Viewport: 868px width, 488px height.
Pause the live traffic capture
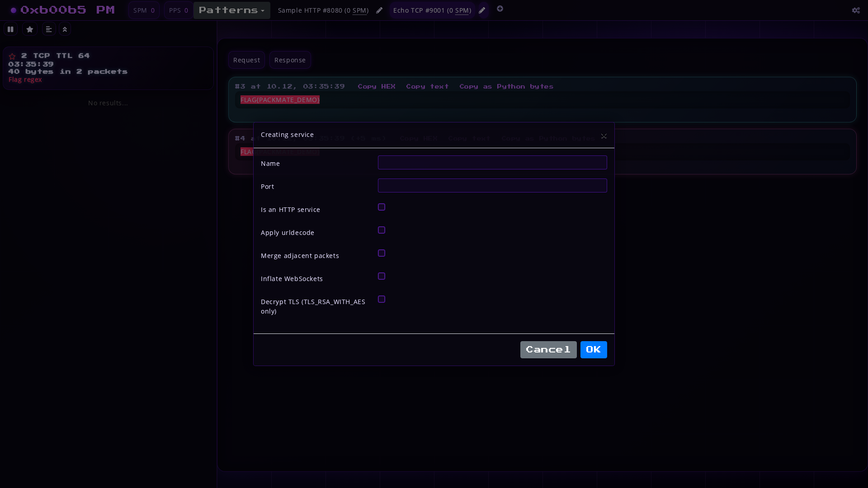(x=10, y=29)
